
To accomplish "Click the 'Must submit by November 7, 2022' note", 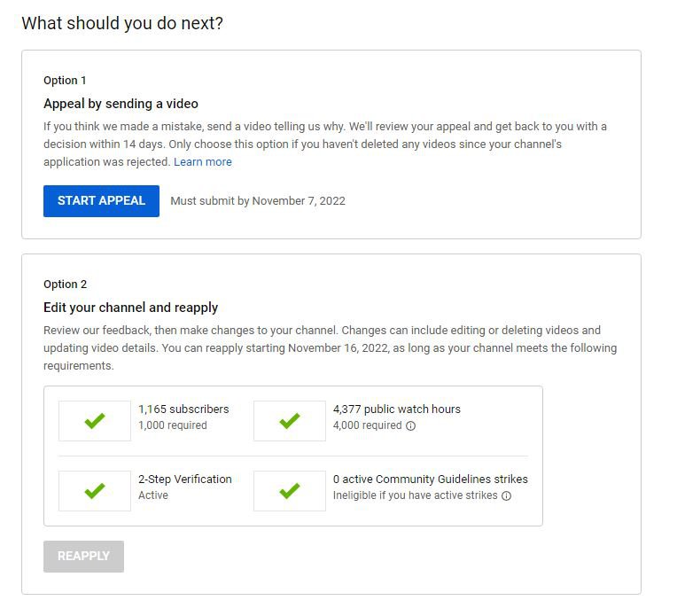I will click(257, 201).
